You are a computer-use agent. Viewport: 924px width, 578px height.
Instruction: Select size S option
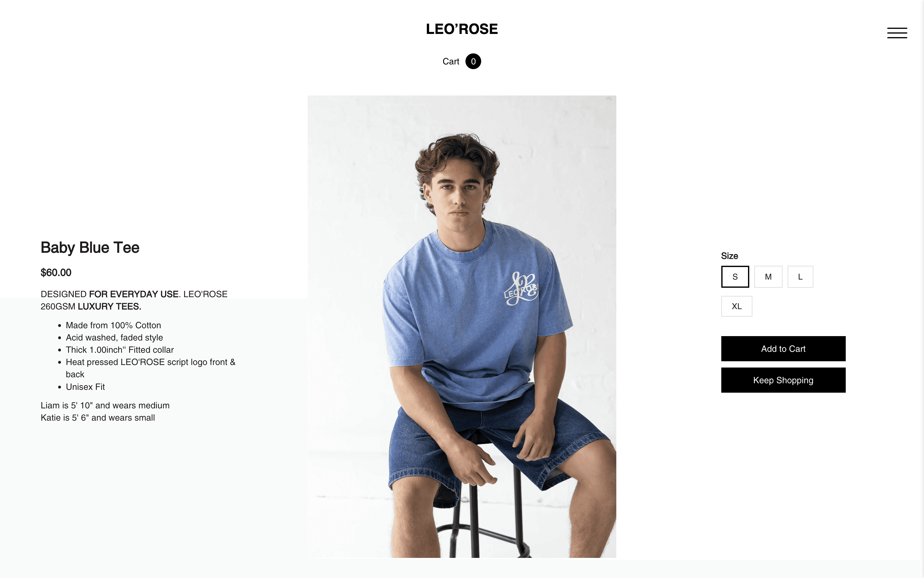[x=735, y=276]
